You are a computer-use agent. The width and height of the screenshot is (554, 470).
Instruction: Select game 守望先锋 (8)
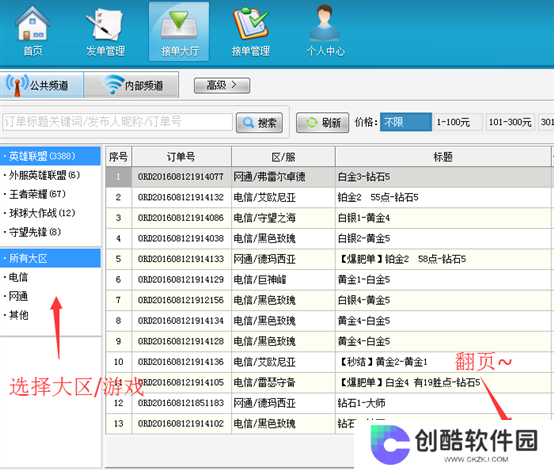[x=50, y=232]
